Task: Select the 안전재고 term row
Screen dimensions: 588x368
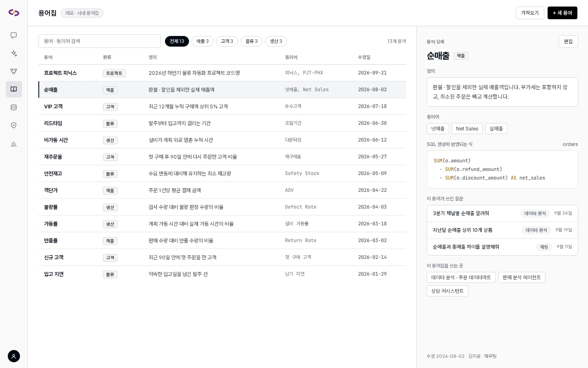Action: [x=222, y=173]
